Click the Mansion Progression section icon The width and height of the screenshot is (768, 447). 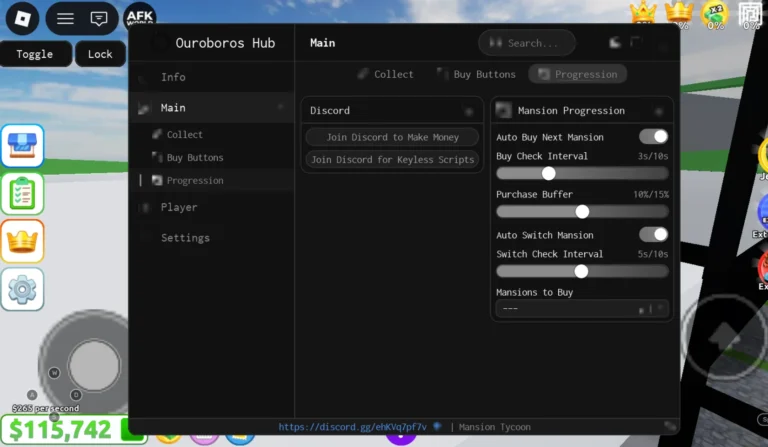coord(504,110)
